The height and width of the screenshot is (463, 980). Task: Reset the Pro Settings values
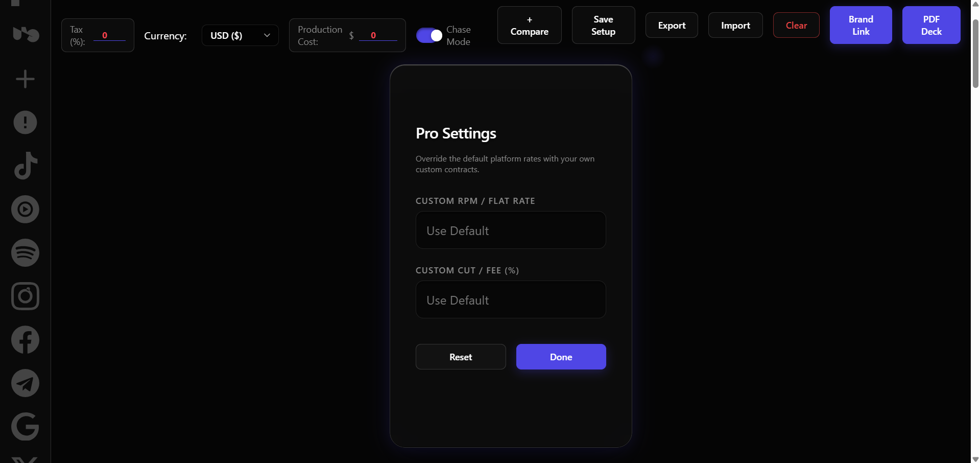pyautogui.click(x=461, y=357)
